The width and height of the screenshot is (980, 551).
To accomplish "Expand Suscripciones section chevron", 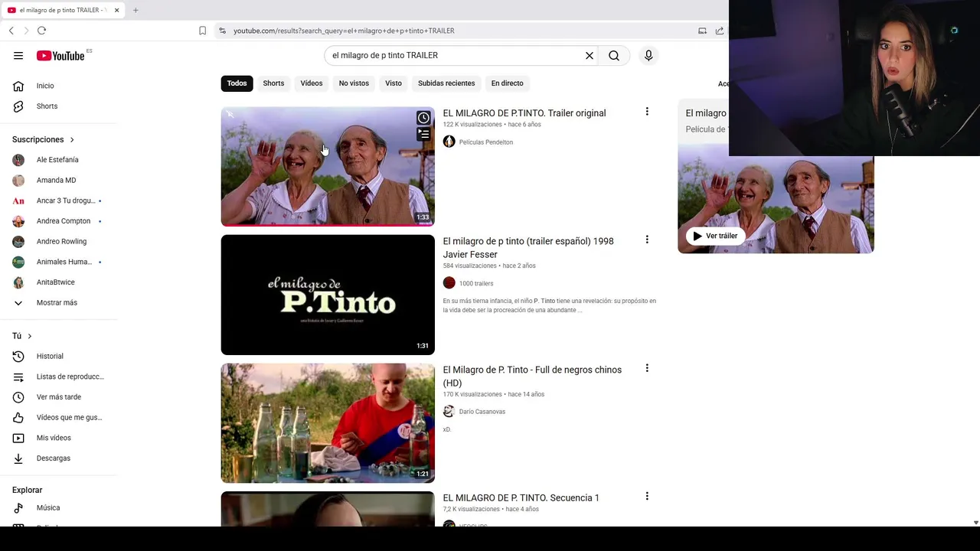I will [72, 140].
